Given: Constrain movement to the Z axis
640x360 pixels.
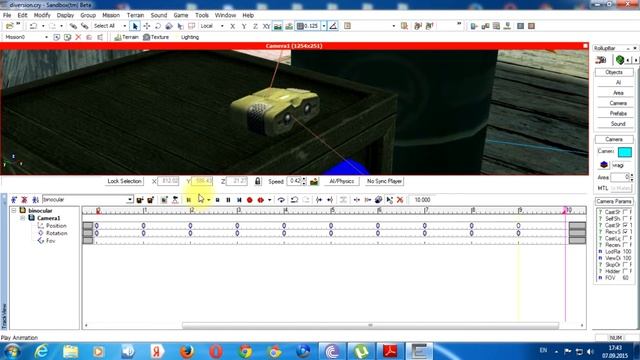Looking at the screenshot, I should point(255,26).
